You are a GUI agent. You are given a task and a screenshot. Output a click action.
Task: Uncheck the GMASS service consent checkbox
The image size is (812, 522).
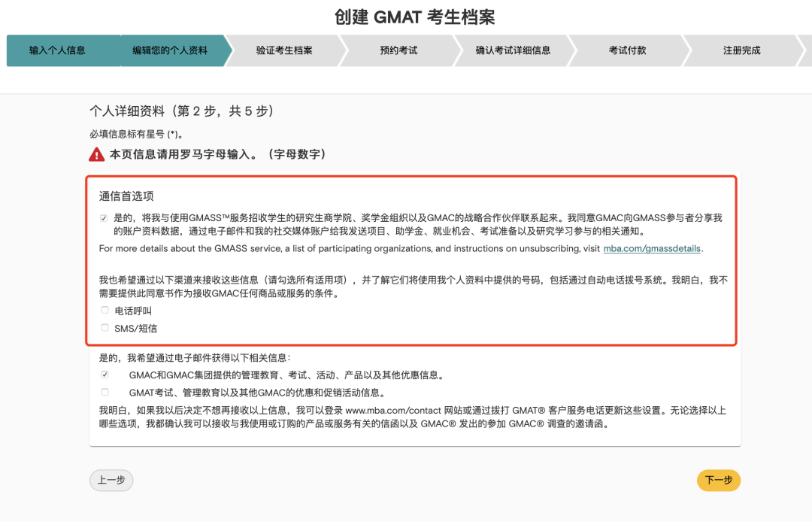pos(104,218)
